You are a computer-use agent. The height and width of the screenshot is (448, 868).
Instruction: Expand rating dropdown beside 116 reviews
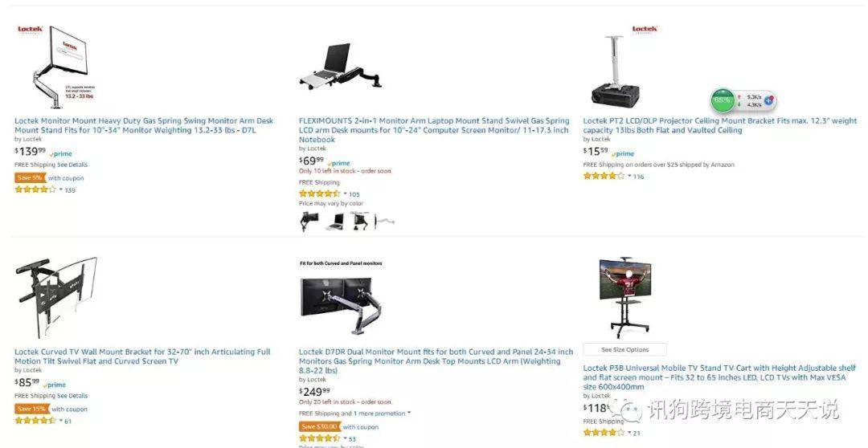pyautogui.click(x=629, y=176)
